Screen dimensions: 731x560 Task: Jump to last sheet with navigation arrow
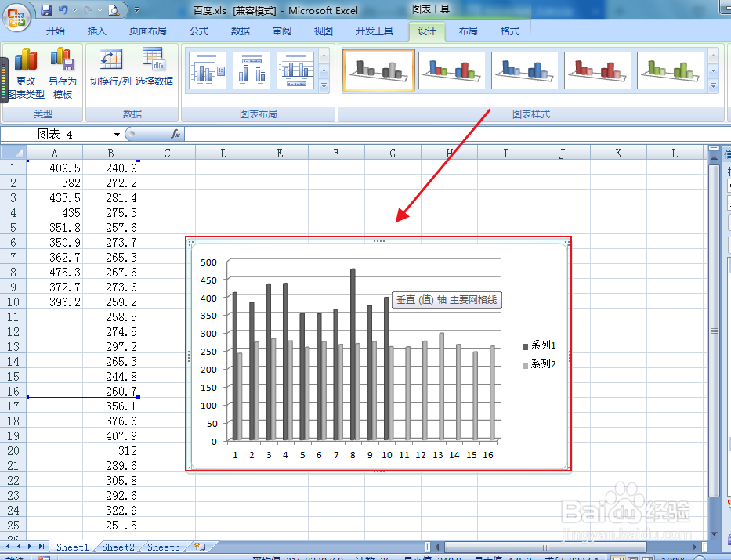point(41,547)
